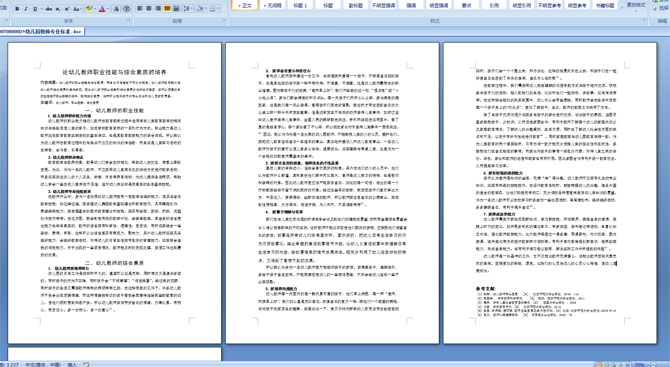Apply superscript formatting

(67, 9)
